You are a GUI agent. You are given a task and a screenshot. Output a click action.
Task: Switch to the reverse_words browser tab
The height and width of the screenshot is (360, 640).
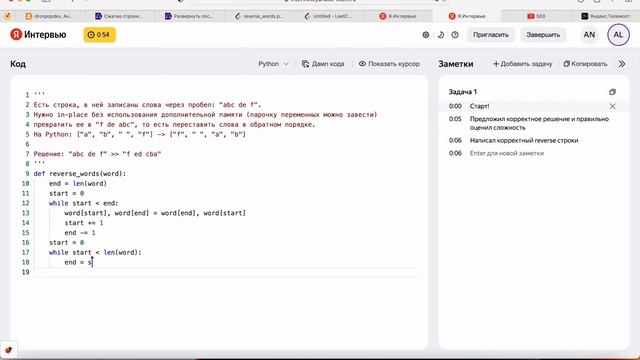pos(259,16)
